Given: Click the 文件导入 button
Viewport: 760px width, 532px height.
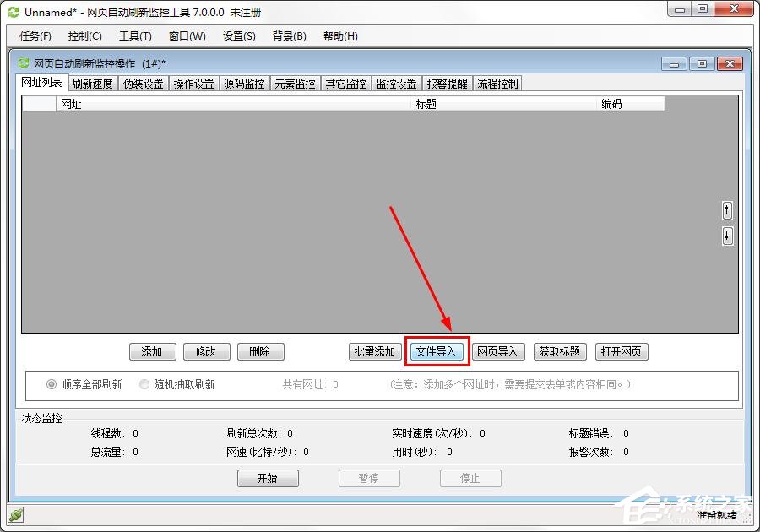Looking at the screenshot, I should pos(437,351).
